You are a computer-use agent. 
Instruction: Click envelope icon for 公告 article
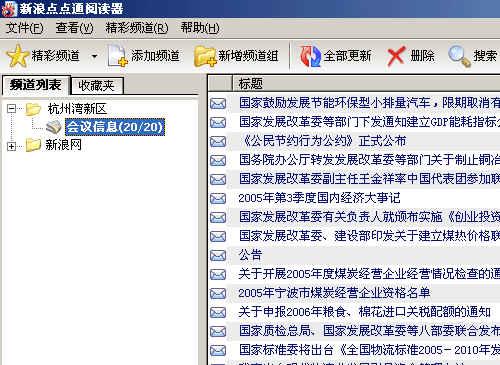pyautogui.click(x=218, y=256)
